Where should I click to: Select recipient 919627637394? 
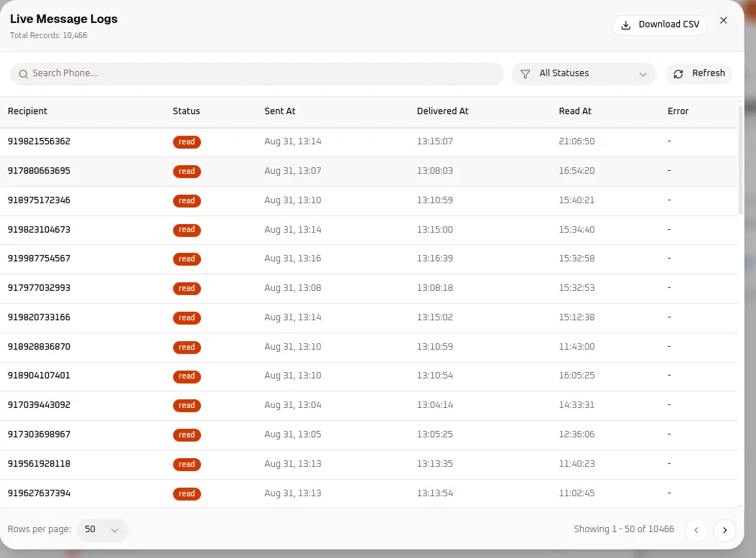point(39,493)
